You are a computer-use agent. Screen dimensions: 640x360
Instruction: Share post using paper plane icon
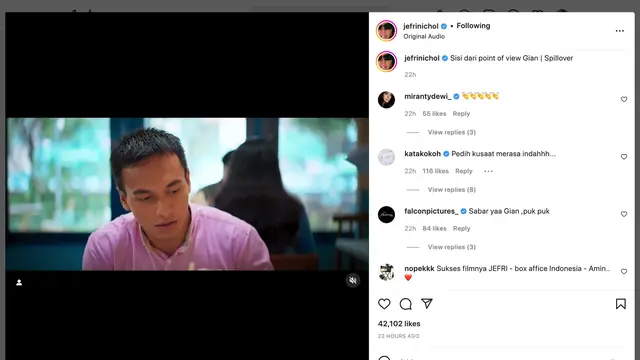coord(427,304)
